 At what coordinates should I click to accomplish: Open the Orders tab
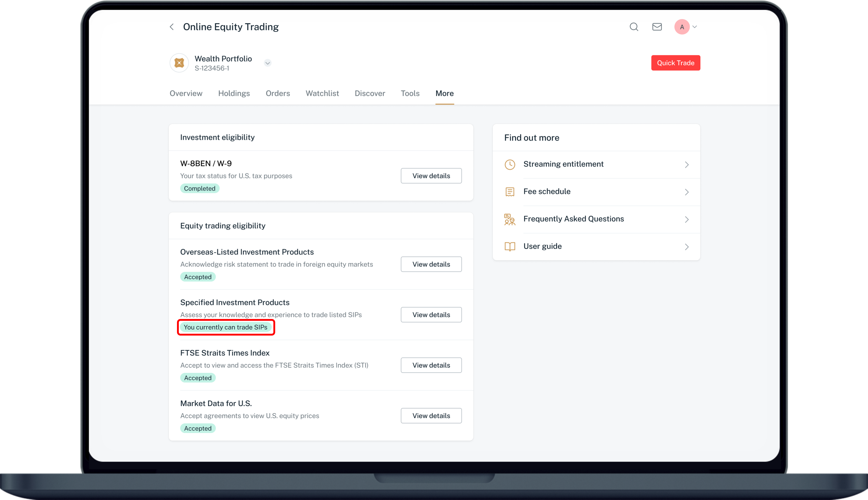click(278, 93)
